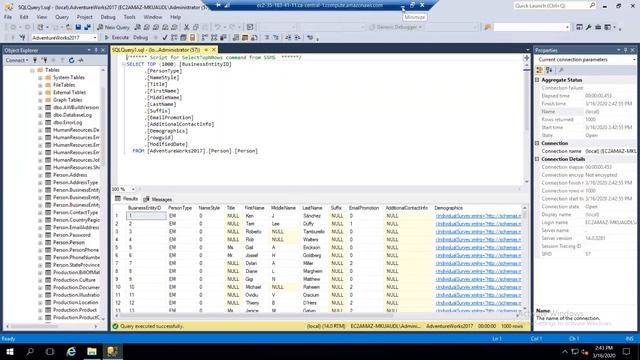Click the Refresh icon in Object Explorer

pyautogui.click(x=71, y=60)
